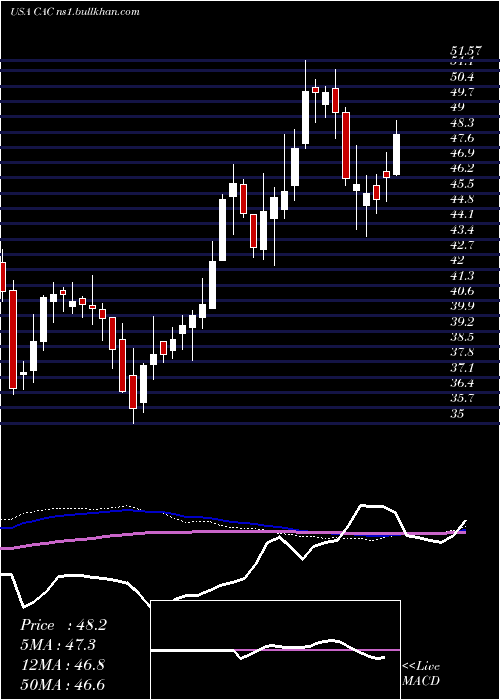Click the 36.4 price axis label

[x=462, y=383]
